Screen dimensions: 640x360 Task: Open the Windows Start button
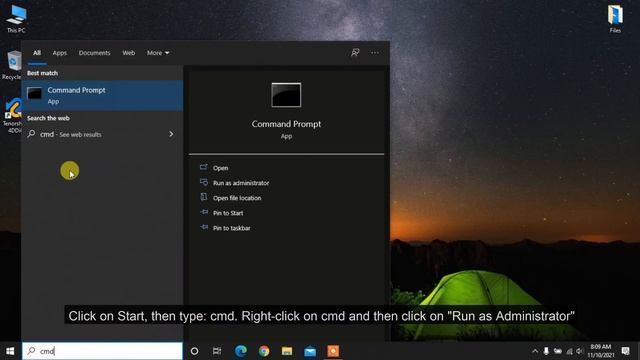point(10,351)
